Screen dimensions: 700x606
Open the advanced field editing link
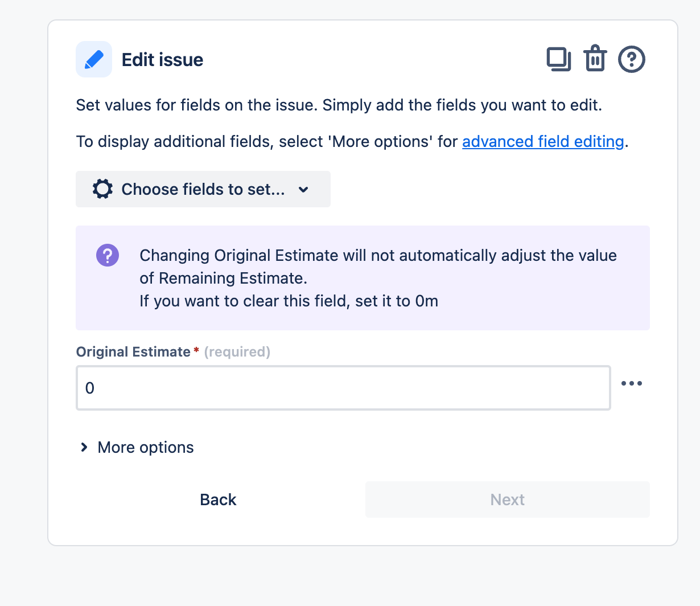(x=542, y=141)
